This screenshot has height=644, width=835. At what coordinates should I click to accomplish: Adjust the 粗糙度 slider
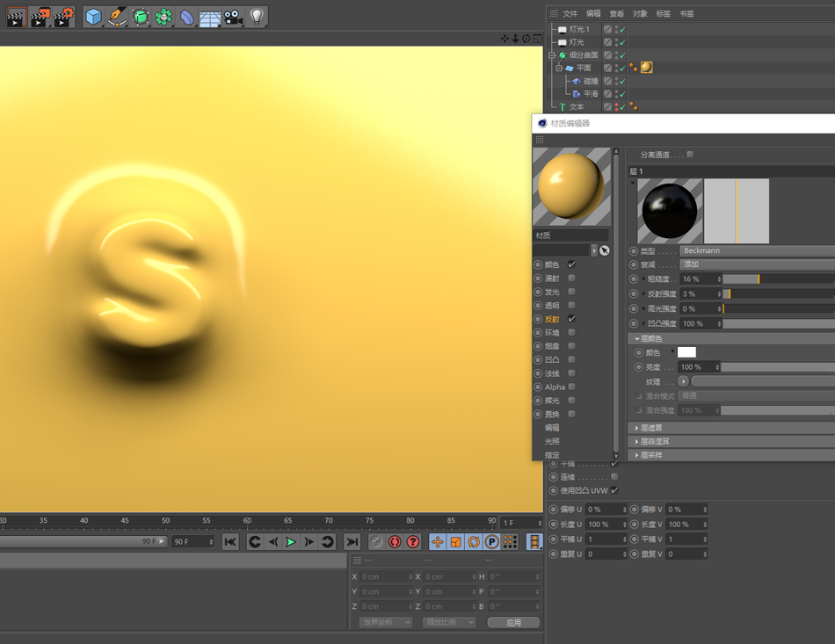click(779, 279)
